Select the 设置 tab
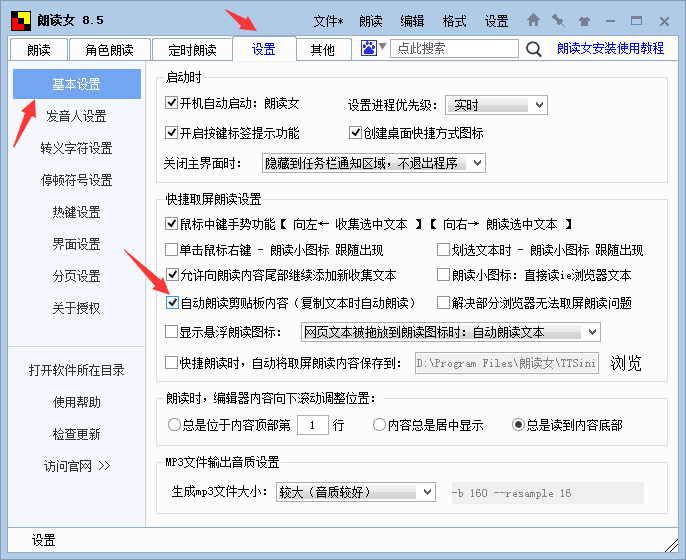Image resolution: width=686 pixels, height=560 pixels. [x=264, y=49]
